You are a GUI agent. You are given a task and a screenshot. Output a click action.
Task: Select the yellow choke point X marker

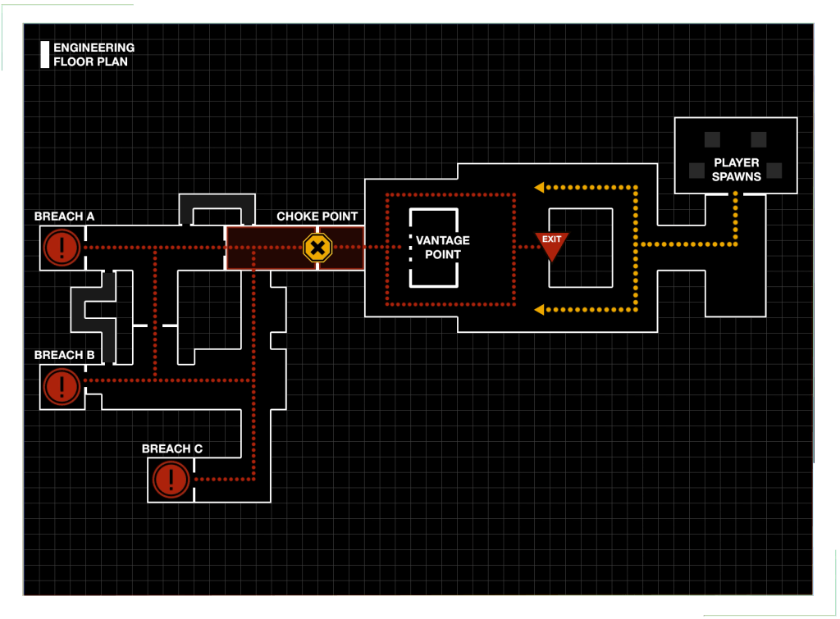point(317,248)
